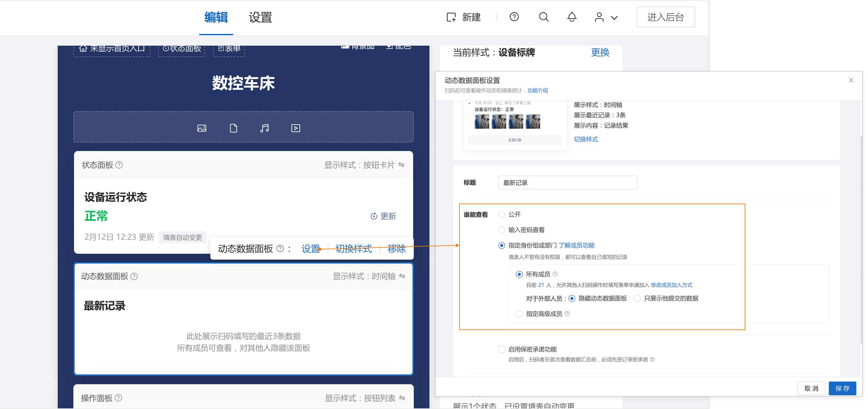Switch to the 设置 tab
Image resolution: width=868 pixels, height=409 pixels.
(261, 17)
